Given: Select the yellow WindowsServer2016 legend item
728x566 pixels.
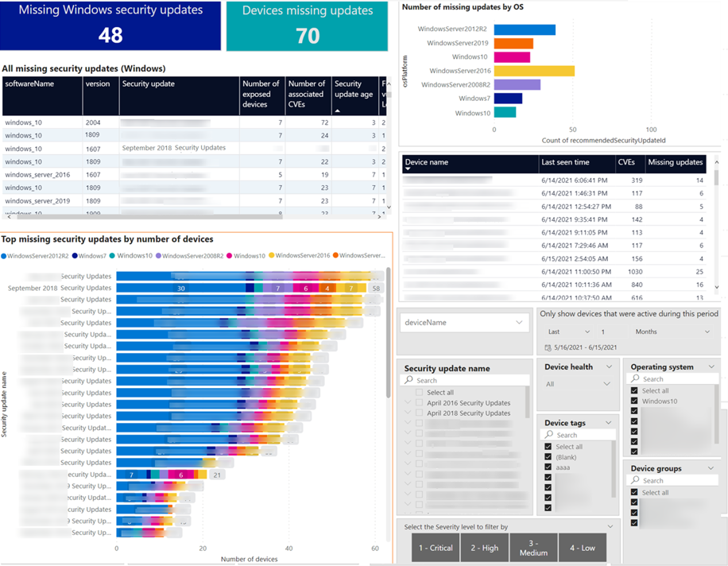Looking at the screenshot, I should coord(300,255).
